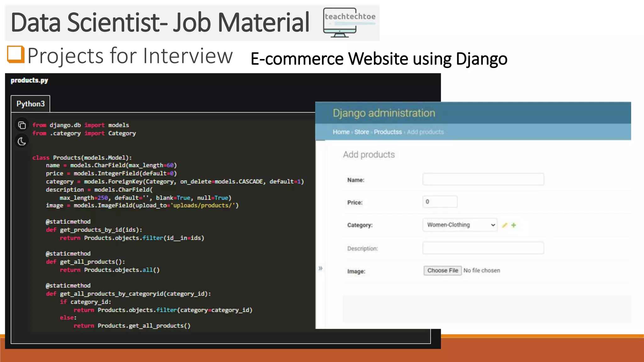
Task: Open the Store breadcrumb link
Action: (362, 132)
